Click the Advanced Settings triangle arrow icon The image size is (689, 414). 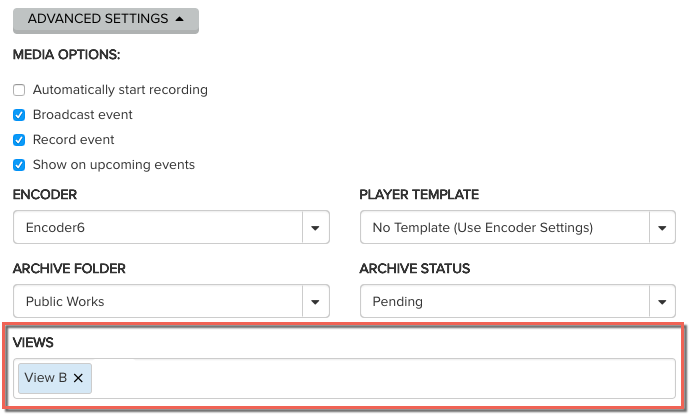pyautogui.click(x=179, y=19)
